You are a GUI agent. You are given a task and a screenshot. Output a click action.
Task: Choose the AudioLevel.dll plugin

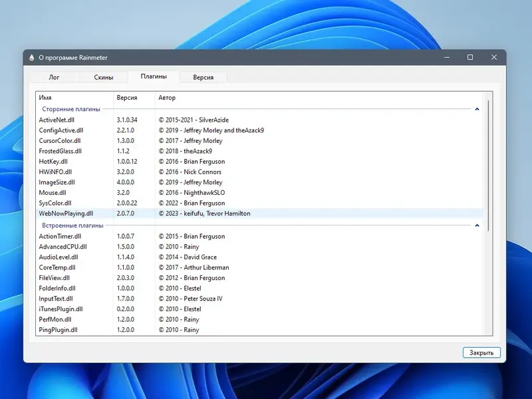(58, 257)
